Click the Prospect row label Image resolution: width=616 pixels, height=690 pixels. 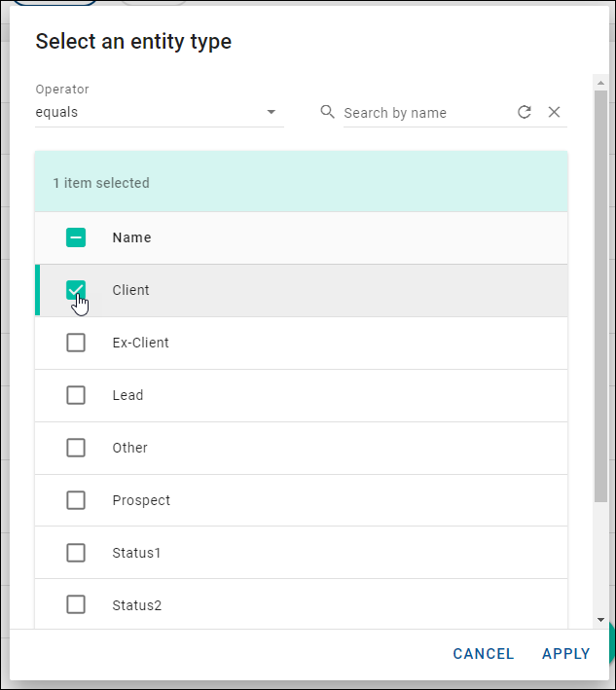[x=141, y=500]
